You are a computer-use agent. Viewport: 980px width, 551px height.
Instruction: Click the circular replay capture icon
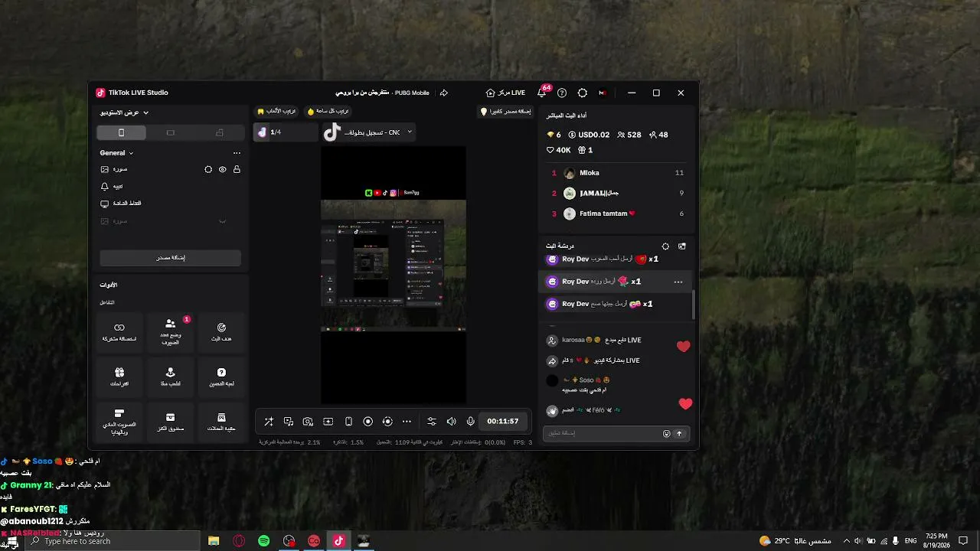[x=387, y=422]
